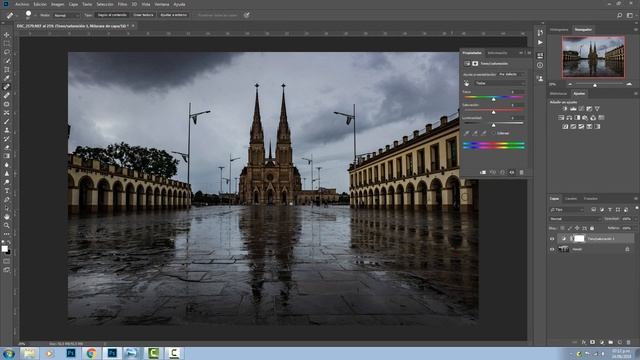Clip adjustment to layer in Properties footer
Image resolution: width=640 pixels, height=360 pixels.
[483, 173]
